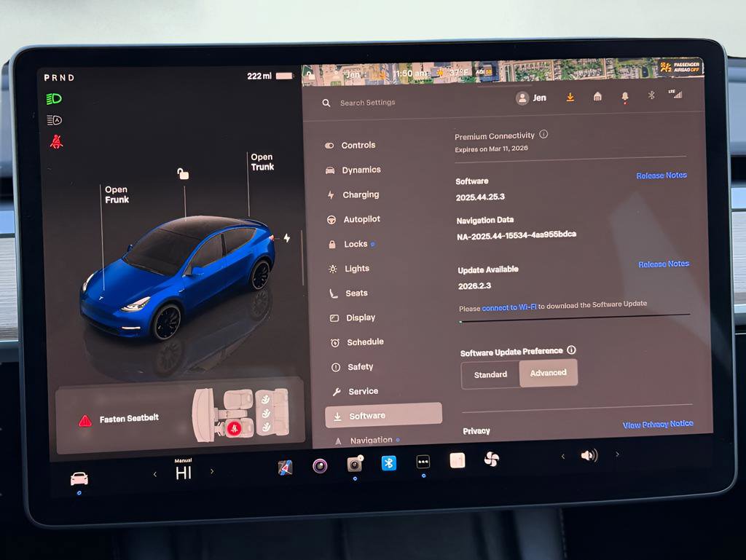
Task: Open the dashcam camera icon in the dock
Action: [355, 464]
